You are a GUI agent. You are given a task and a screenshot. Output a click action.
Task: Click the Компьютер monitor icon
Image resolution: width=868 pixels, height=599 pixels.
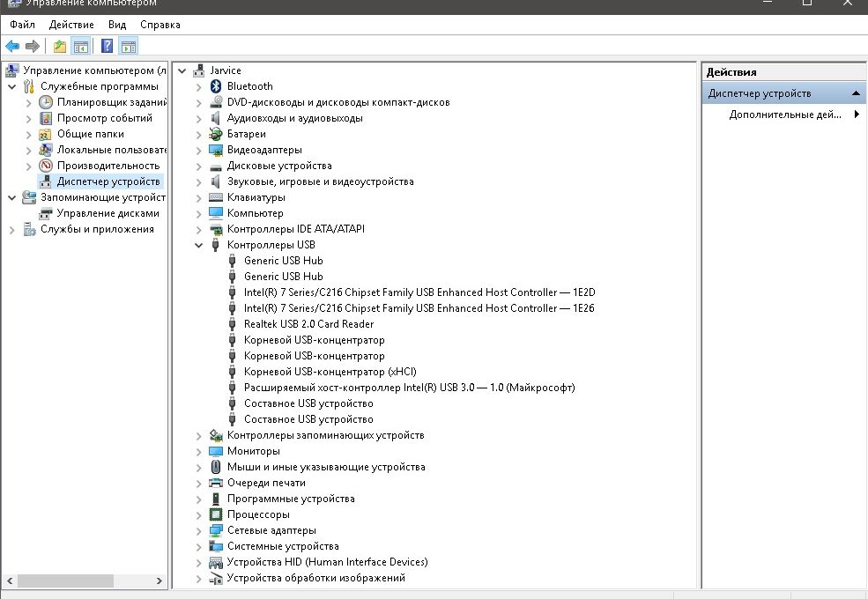[x=216, y=213]
